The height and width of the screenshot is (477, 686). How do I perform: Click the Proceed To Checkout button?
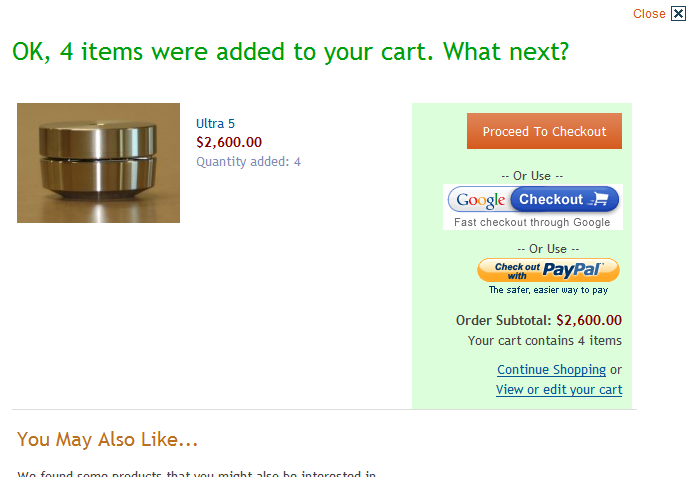click(544, 131)
